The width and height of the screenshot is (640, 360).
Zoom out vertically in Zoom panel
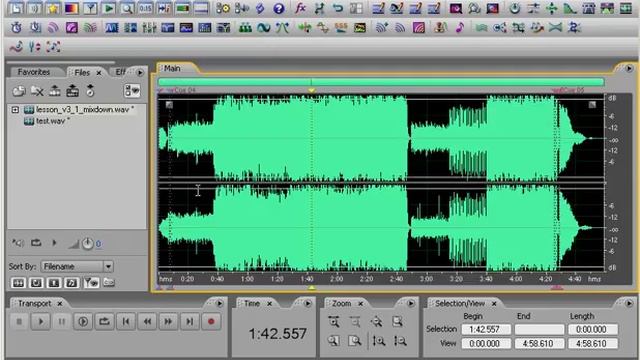[400, 341]
